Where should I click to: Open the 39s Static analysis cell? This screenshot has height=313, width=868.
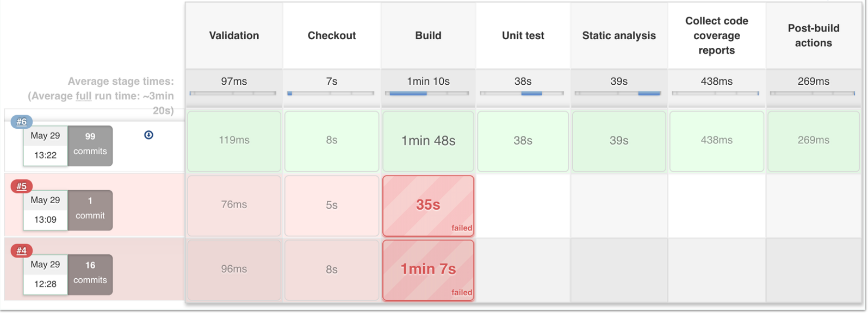pos(619,141)
